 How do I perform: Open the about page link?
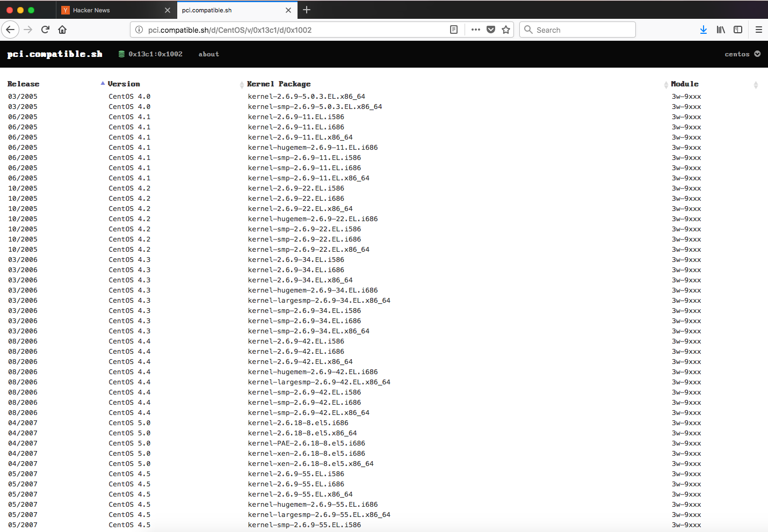(208, 54)
